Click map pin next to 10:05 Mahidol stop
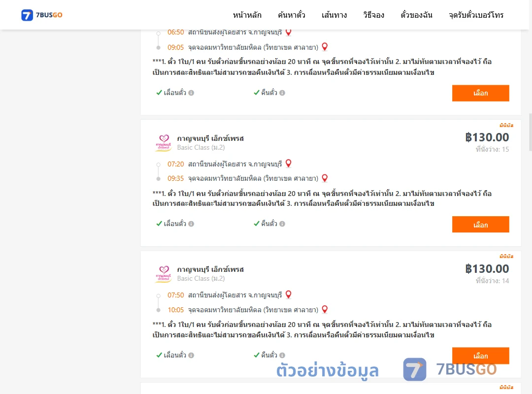The width and height of the screenshot is (532, 394). 325,309
